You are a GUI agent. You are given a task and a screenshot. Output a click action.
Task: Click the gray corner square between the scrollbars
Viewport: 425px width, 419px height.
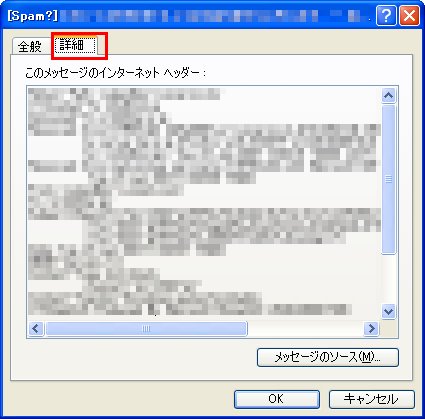[389, 329]
